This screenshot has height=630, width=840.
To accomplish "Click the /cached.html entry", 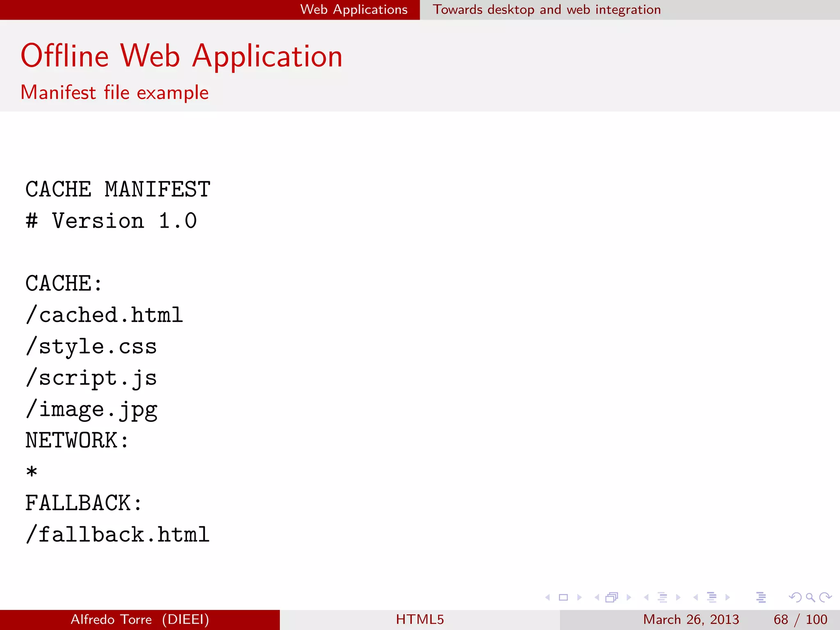I will click(x=104, y=315).
